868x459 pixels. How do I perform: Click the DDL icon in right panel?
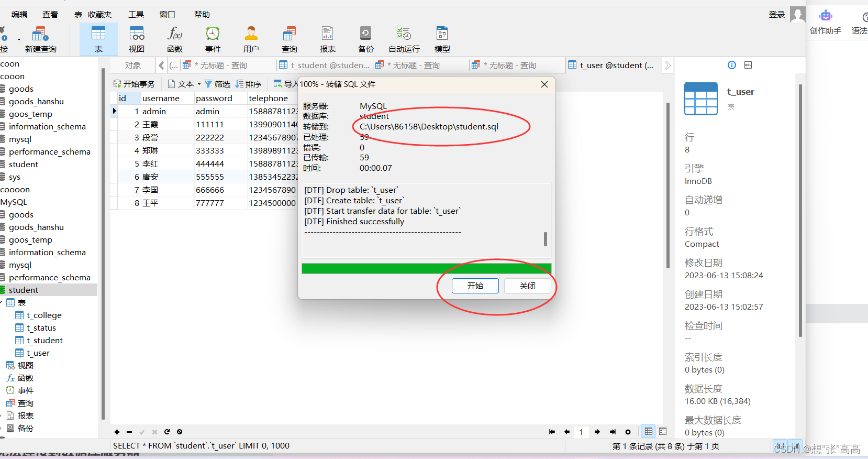coord(748,65)
